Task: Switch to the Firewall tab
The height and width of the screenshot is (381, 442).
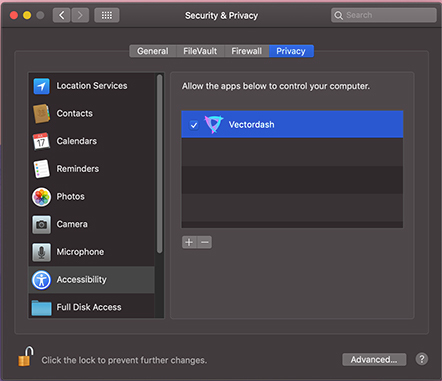Action: [x=247, y=51]
